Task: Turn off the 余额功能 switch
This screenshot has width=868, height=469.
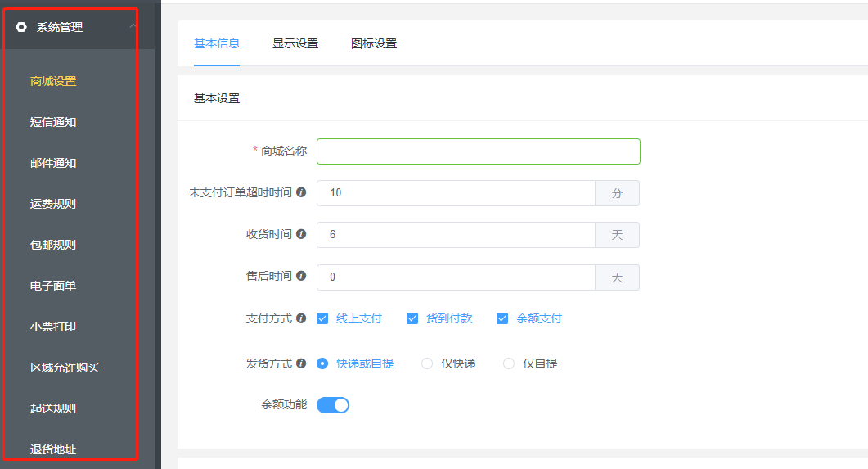Action: coord(333,405)
